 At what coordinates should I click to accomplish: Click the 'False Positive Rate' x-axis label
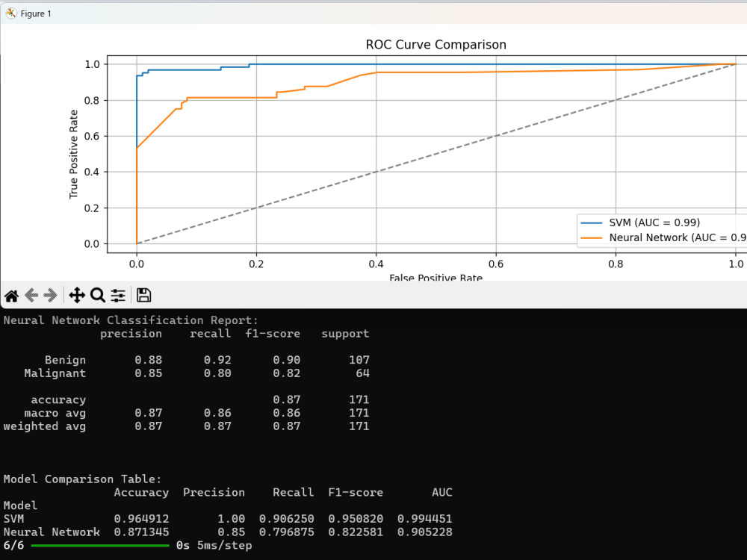coord(436,277)
